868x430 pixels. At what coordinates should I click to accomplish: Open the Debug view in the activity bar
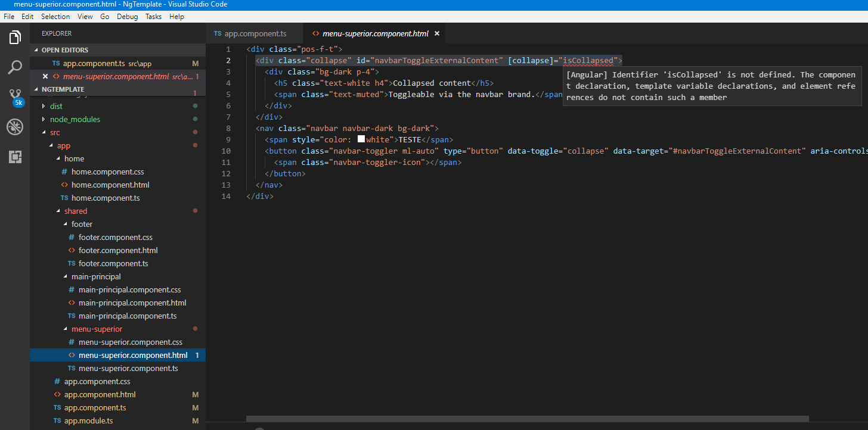point(15,126)
